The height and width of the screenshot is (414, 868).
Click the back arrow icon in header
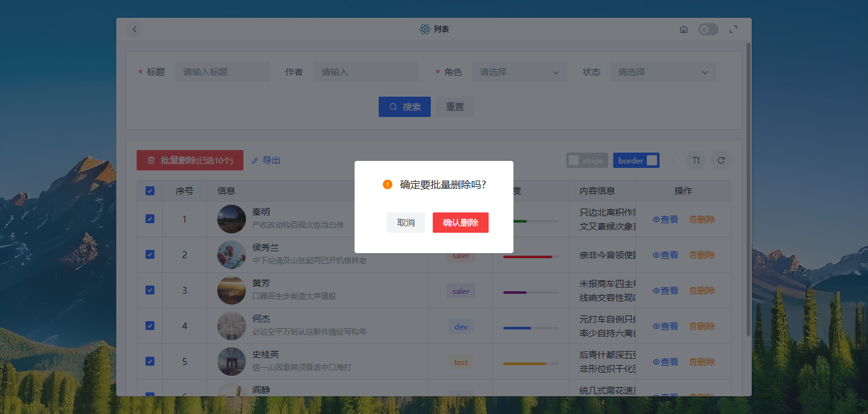[x=135, y=29]
